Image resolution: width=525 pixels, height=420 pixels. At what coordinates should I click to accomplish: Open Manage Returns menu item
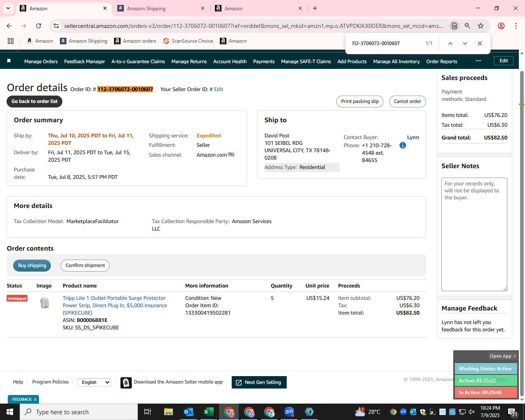point(189,62)
